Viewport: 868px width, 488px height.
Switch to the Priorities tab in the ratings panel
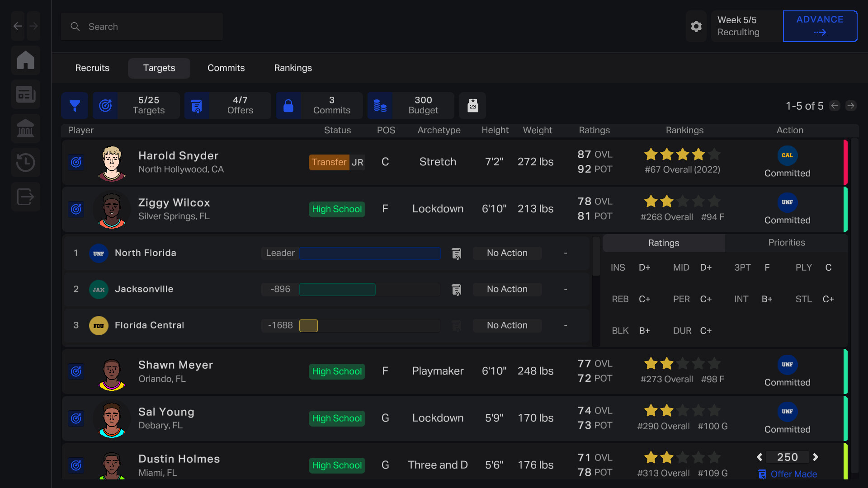(x=786, y=243)
